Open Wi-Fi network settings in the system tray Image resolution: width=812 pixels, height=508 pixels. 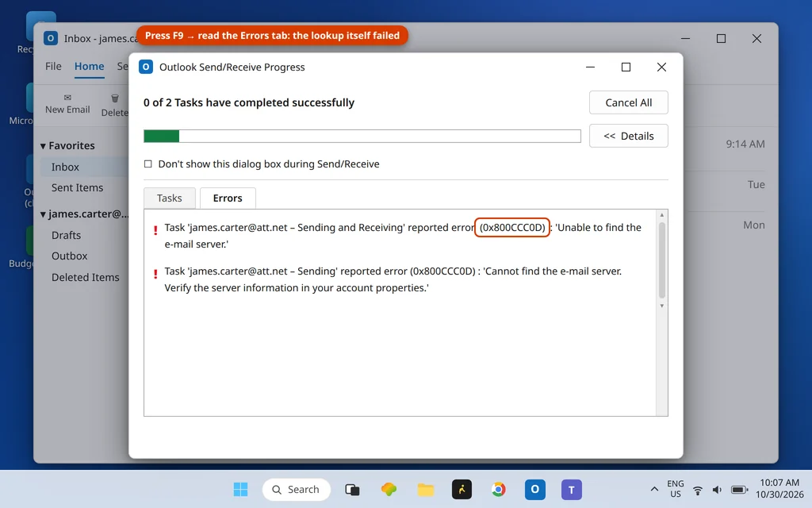698,490
